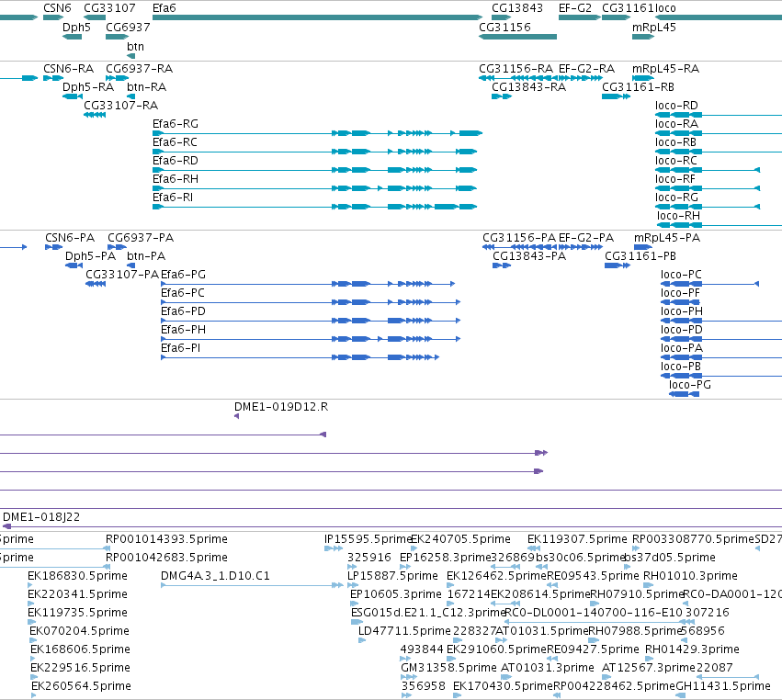This screenshot has width=782, height=700.
Task: Click transcript CSN6-RA
Action: [x=68, y=68]
